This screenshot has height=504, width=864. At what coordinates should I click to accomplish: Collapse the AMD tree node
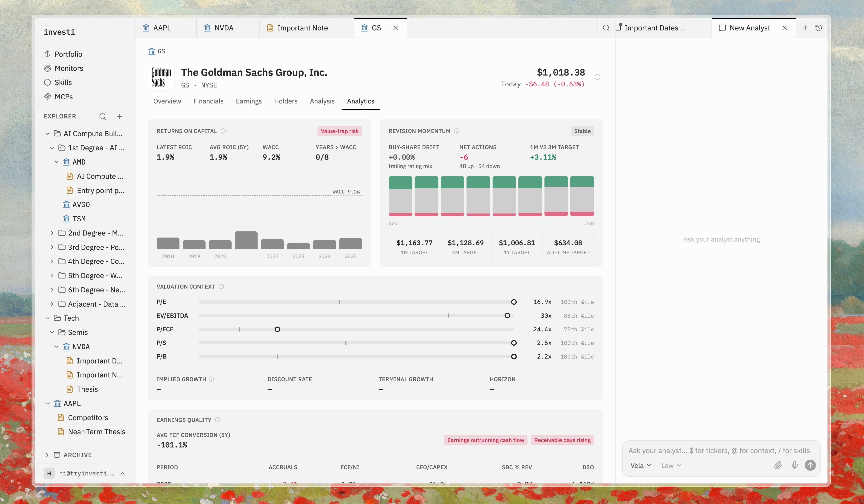pos(57,162)
